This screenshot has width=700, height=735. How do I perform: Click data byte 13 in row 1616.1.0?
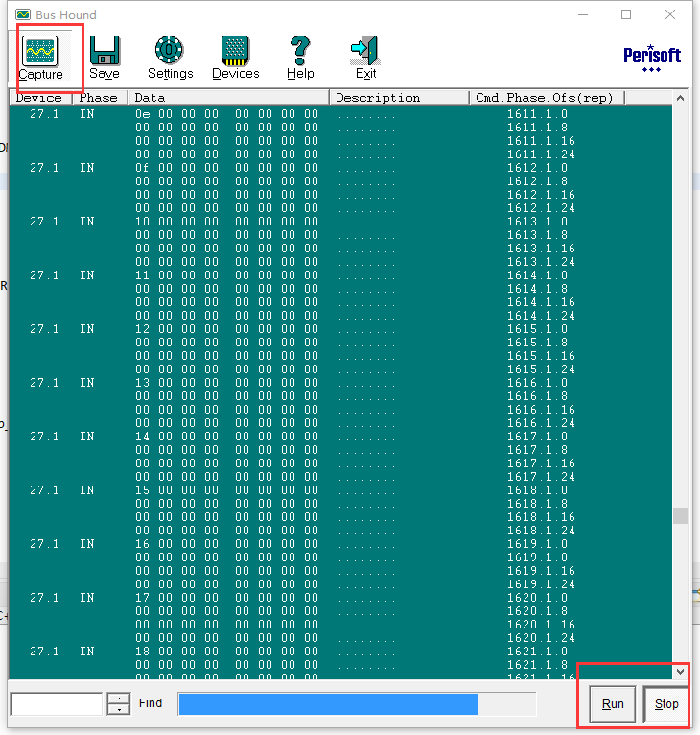coord(143,383)
